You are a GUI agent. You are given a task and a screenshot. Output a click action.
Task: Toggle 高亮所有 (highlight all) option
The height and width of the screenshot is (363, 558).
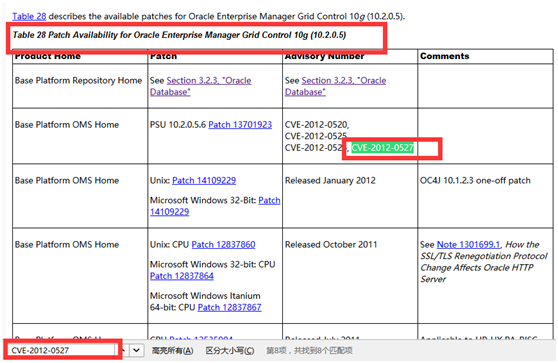(173, 351)
